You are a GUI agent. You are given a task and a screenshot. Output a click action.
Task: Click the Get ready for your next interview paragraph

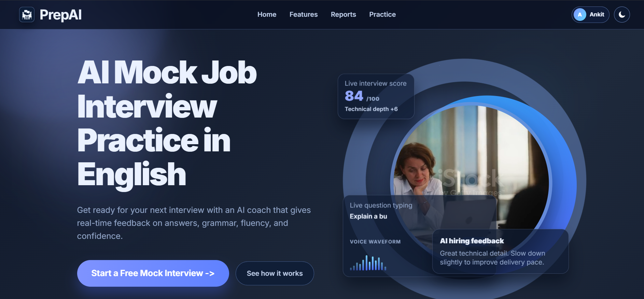[x=194, y=223]
